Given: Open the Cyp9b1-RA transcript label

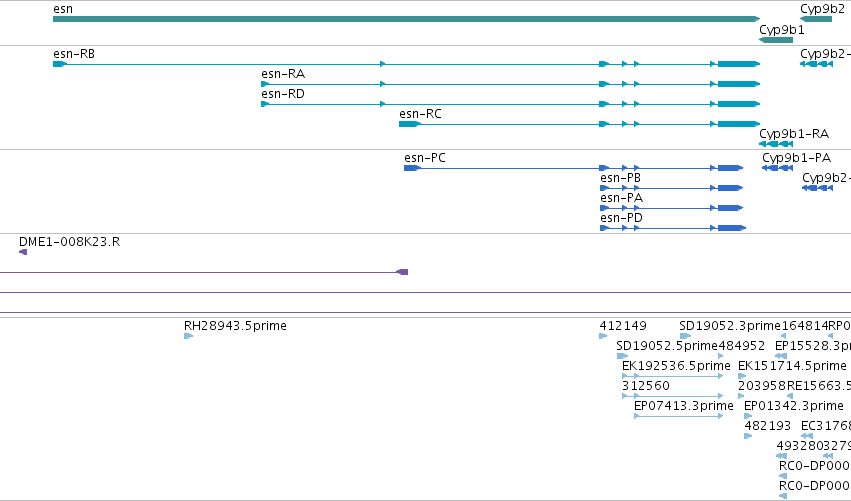Looking at the screenshot, I should pos(794,134).
